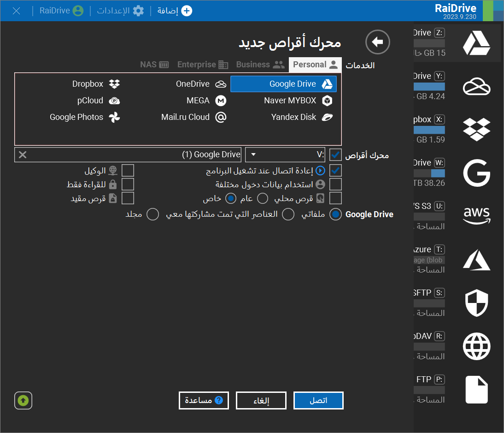Open the Dropbox X: drive icon

point(476,130)
